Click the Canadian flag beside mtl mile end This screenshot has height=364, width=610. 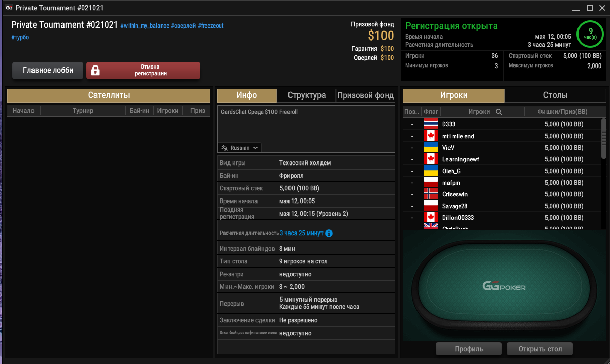(431, 136)
